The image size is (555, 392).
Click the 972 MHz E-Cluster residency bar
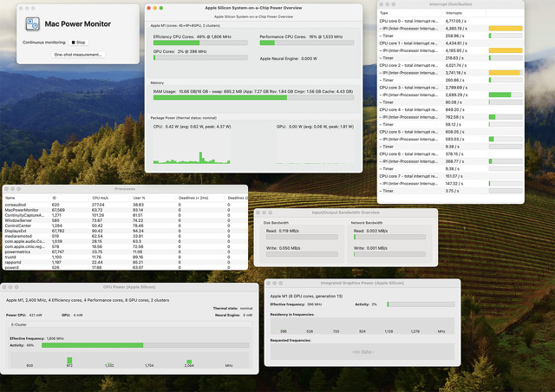tap(69, 360)
